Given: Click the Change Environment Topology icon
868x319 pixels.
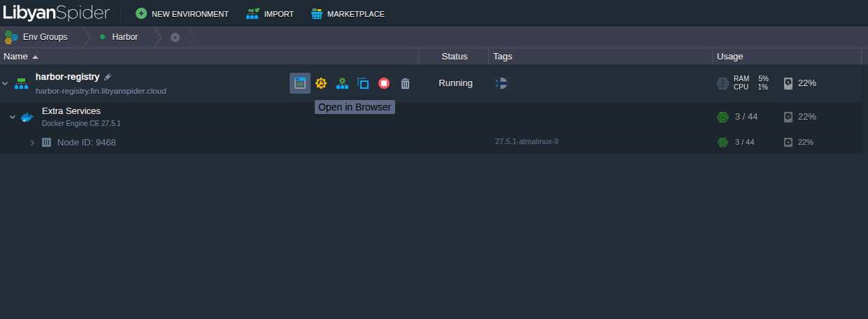Looking at the screenshot, I should coord(342,83).
